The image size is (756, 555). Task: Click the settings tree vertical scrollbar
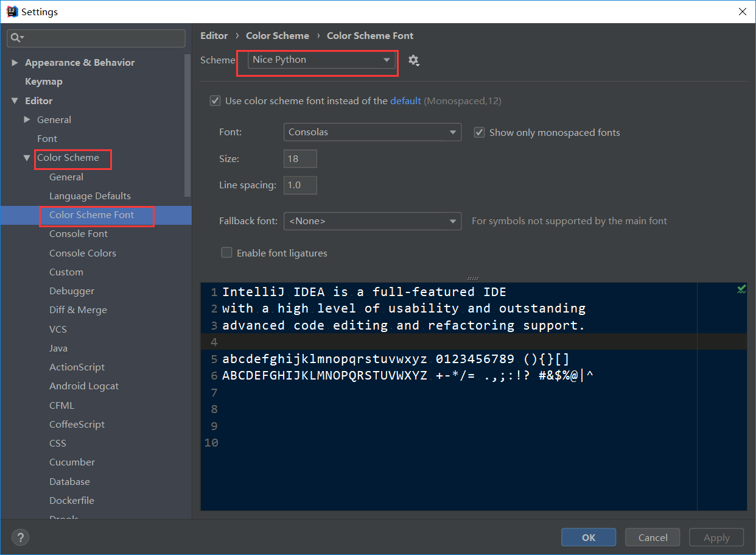[187, 125]
